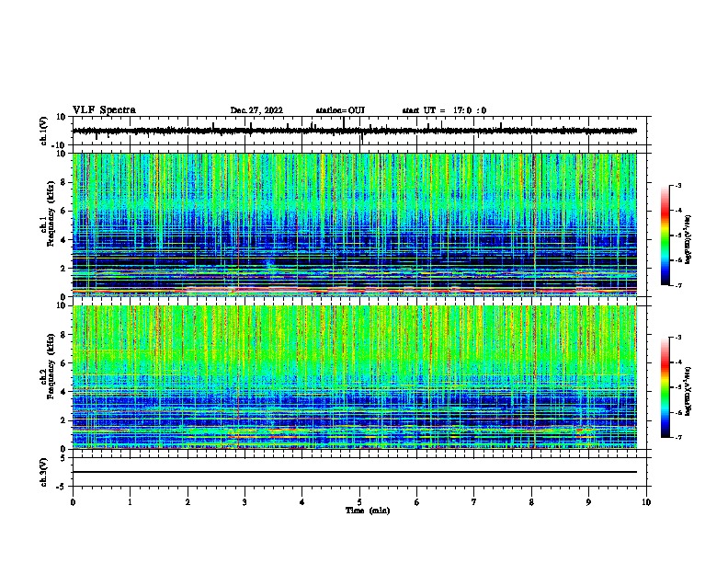Click the ch.2 spectrogram color scale bar

[x=665, y=387]
